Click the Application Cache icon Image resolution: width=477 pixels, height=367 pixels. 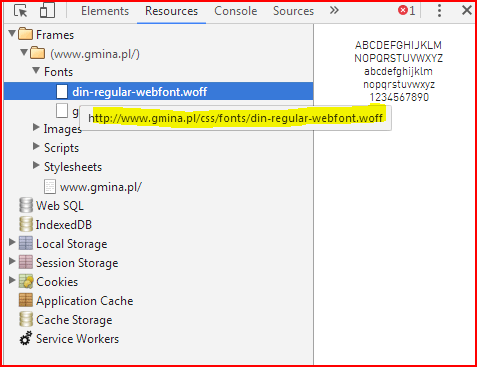tap(26, 300)
